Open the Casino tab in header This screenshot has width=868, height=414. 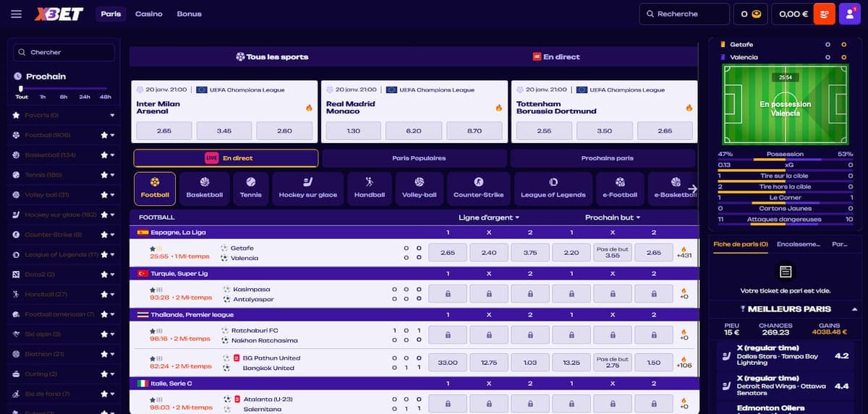tap(149, 14)
